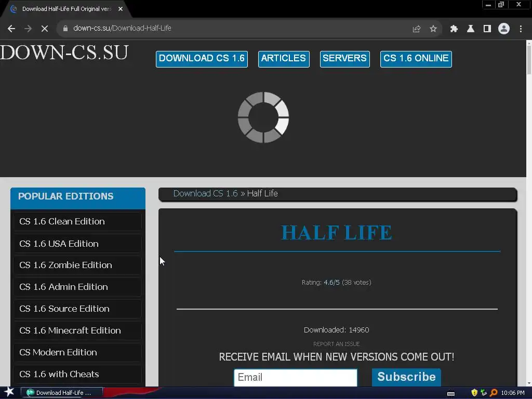Open CS Modern Edition
This screenshot has height=399, width=532.
tap(78, 353)
